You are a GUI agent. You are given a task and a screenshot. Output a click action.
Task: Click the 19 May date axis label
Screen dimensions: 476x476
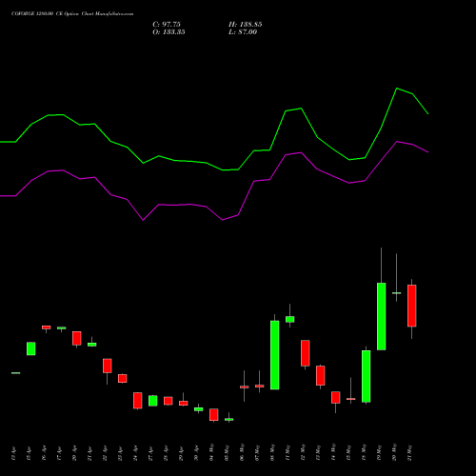(379, 453)
